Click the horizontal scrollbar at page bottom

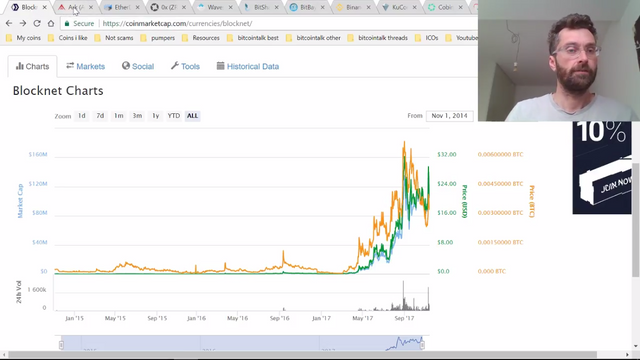pyautogui.click(x=302, y=355)
